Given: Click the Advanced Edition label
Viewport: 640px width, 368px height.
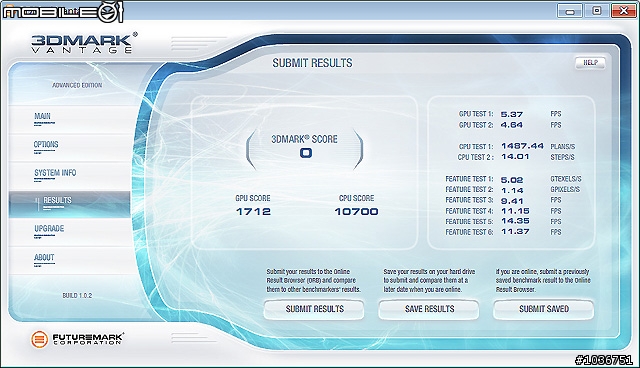Looking at the screenshot, I should [x=77, y=85].
